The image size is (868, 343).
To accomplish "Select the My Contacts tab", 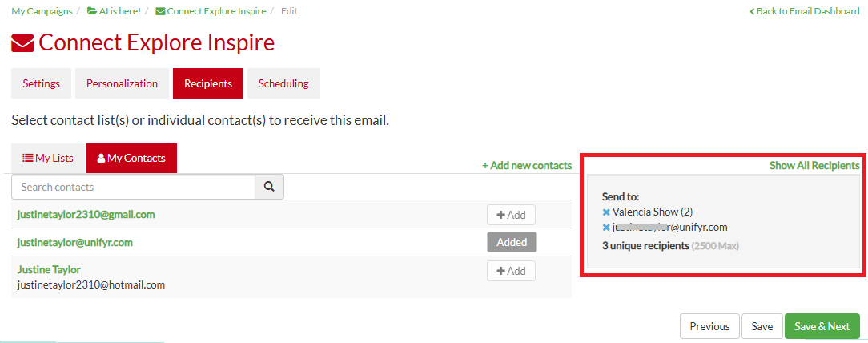I will [x=132, y=158].
